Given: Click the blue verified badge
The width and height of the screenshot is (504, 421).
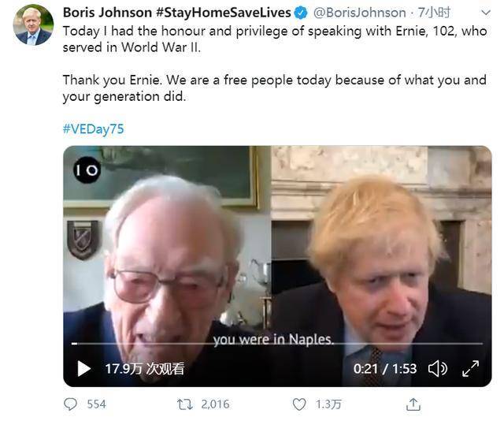Looking at the screenshot, I should (300, 13).
